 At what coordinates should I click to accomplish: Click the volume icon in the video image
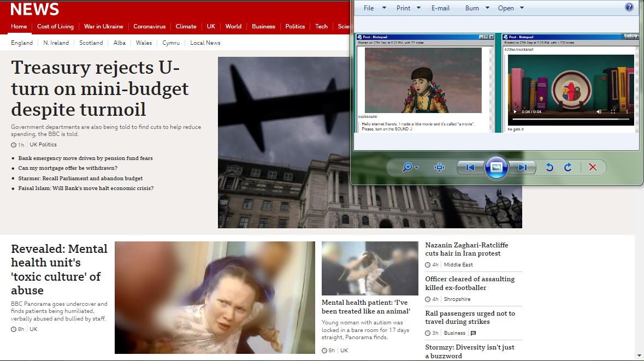tap(599, 112)
